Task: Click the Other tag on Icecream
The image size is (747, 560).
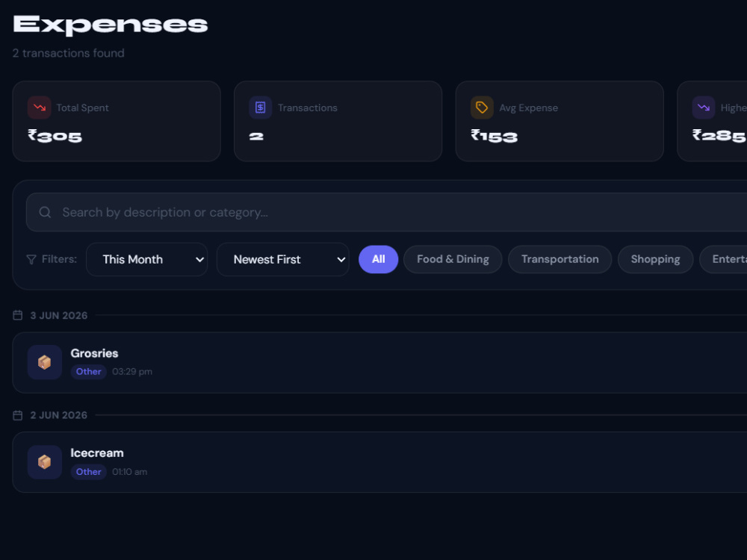Action: click(89, 471)
